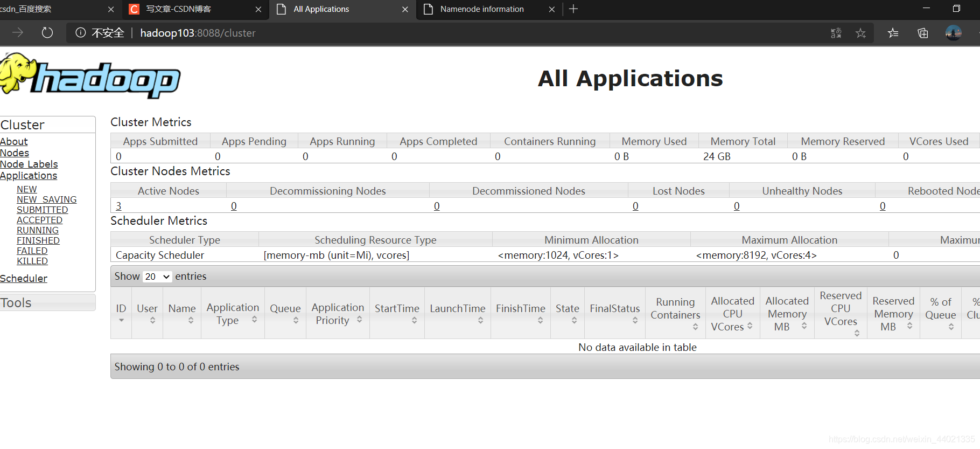Sort table by Queue column
The image size is (980, 449).
(x=296, y=320)
